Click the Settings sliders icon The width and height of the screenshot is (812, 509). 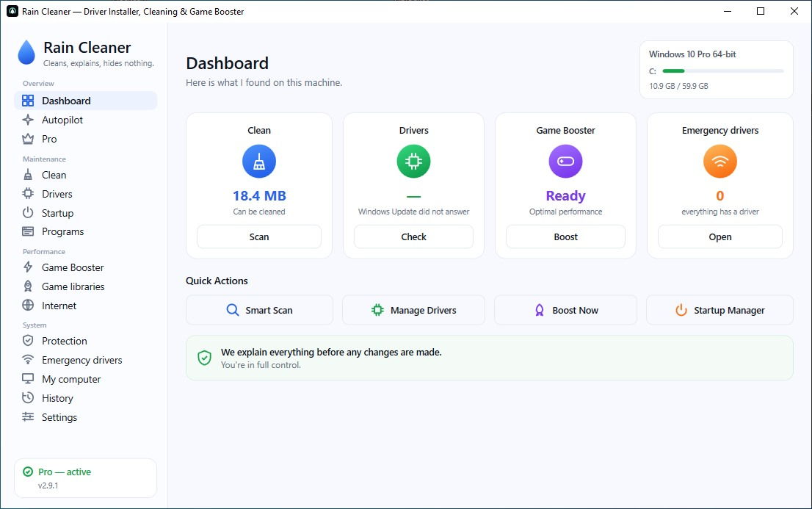[x=28, y=416]
